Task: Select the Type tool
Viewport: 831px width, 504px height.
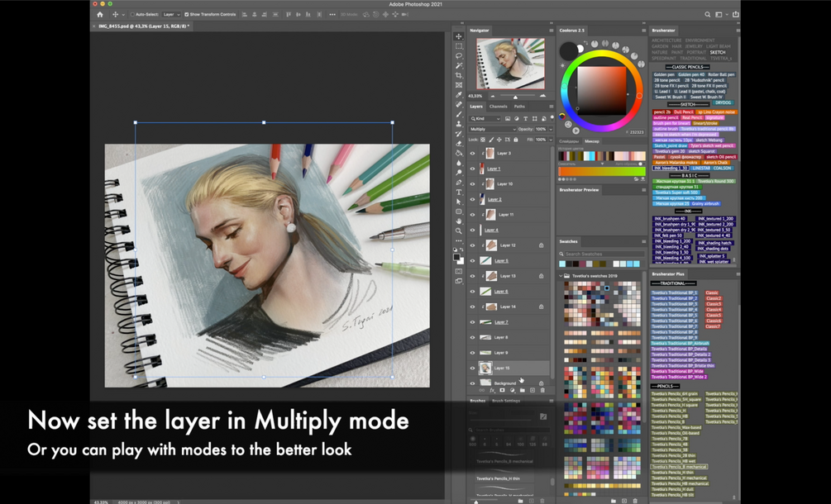Action: coord(459,193)
